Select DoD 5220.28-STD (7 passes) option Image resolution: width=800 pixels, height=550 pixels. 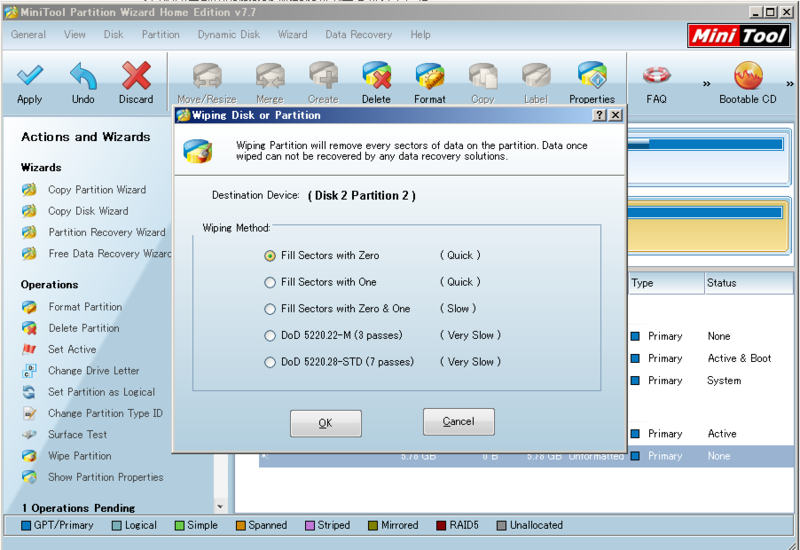coord(270,362)
